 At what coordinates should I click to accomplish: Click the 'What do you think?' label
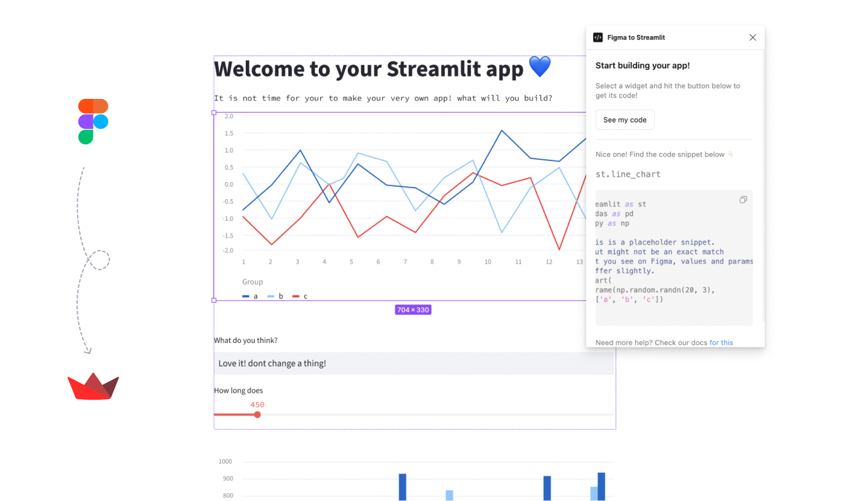pyautogui.click(x=246, y=340)
